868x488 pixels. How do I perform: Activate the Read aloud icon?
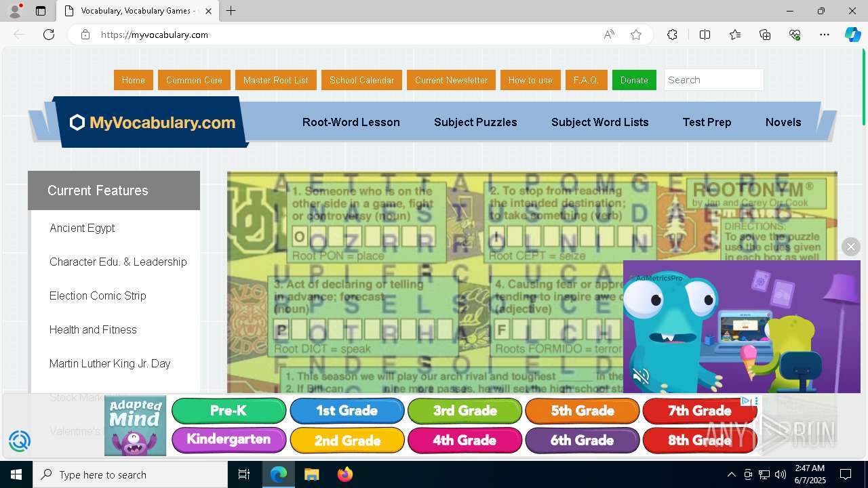[x=609, y=35]
